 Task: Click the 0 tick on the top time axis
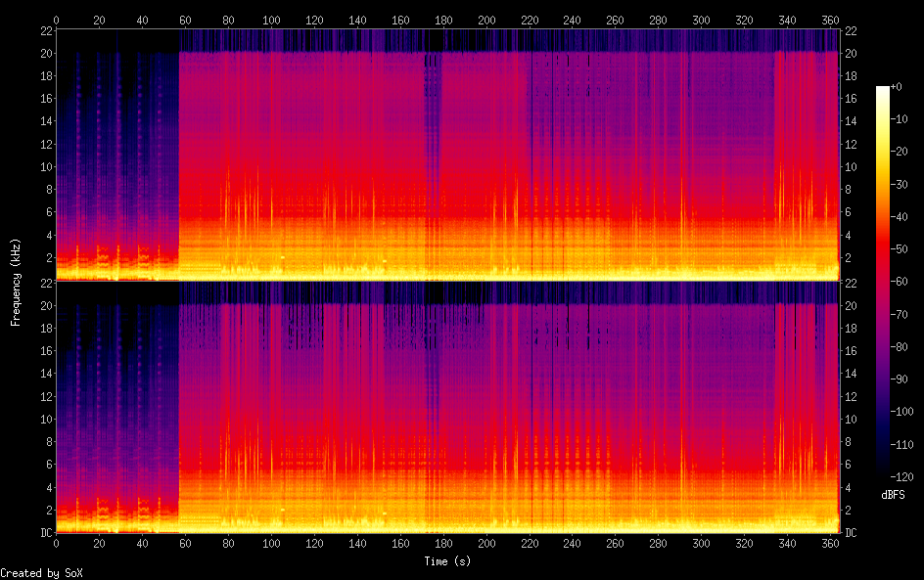(x=56, y=19)
